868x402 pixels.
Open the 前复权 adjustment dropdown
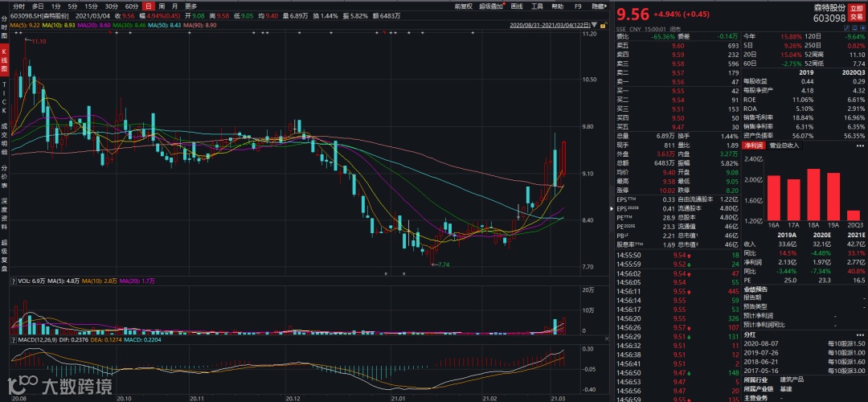click(464, 6)
